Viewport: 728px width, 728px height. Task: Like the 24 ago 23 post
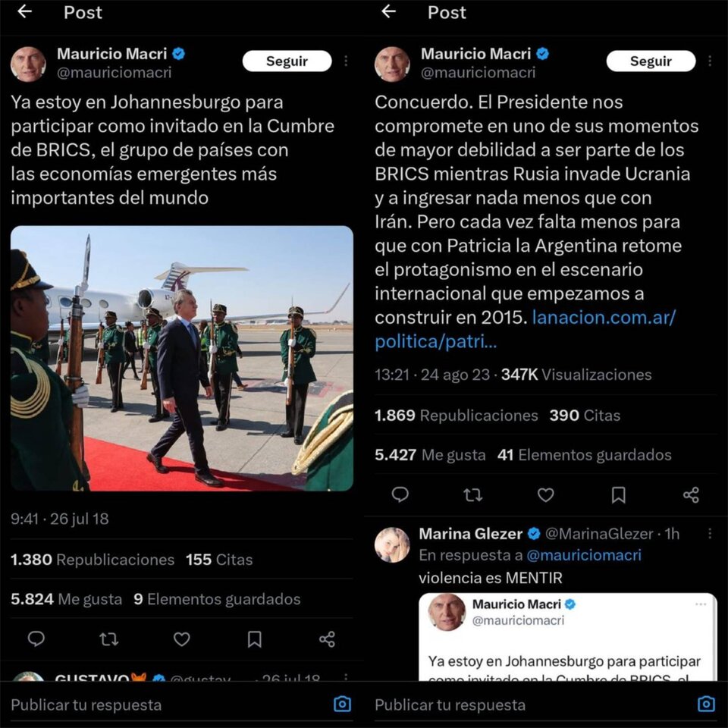[x=545, y=495]
